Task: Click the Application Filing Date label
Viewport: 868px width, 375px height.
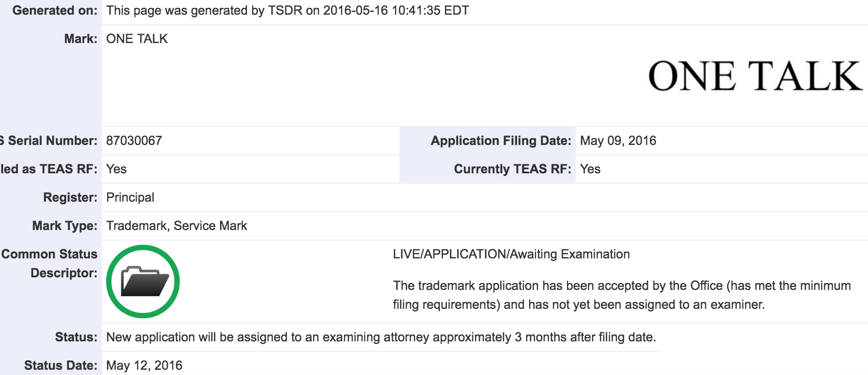Action: point(501,141)
